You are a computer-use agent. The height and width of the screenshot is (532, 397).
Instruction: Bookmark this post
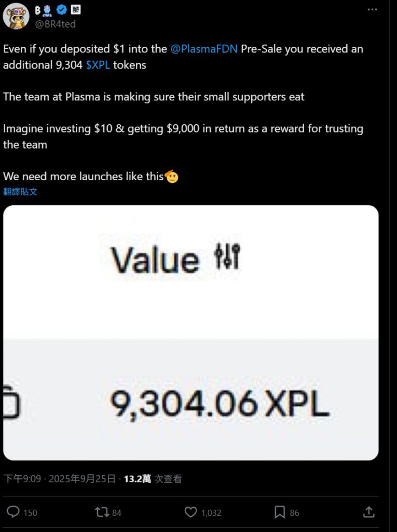tap(280, 512)
